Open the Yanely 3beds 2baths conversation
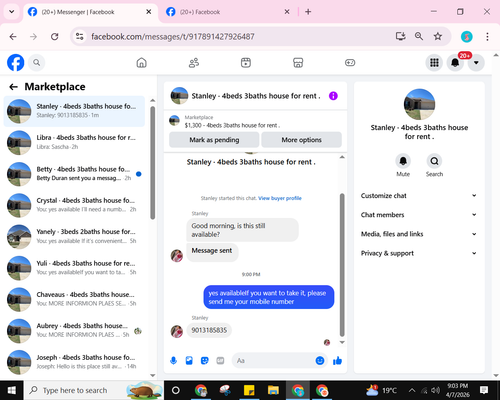 click(74, 236)
